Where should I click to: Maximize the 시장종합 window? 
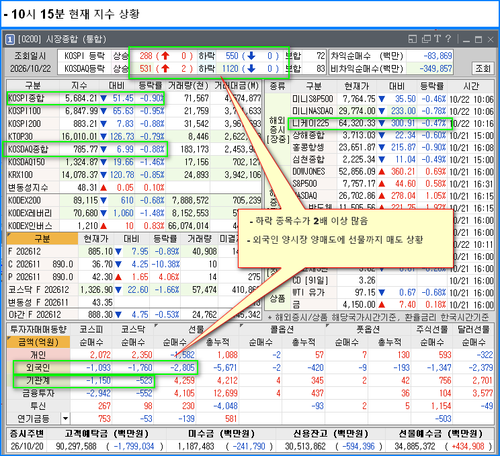(x=478, y=40)
